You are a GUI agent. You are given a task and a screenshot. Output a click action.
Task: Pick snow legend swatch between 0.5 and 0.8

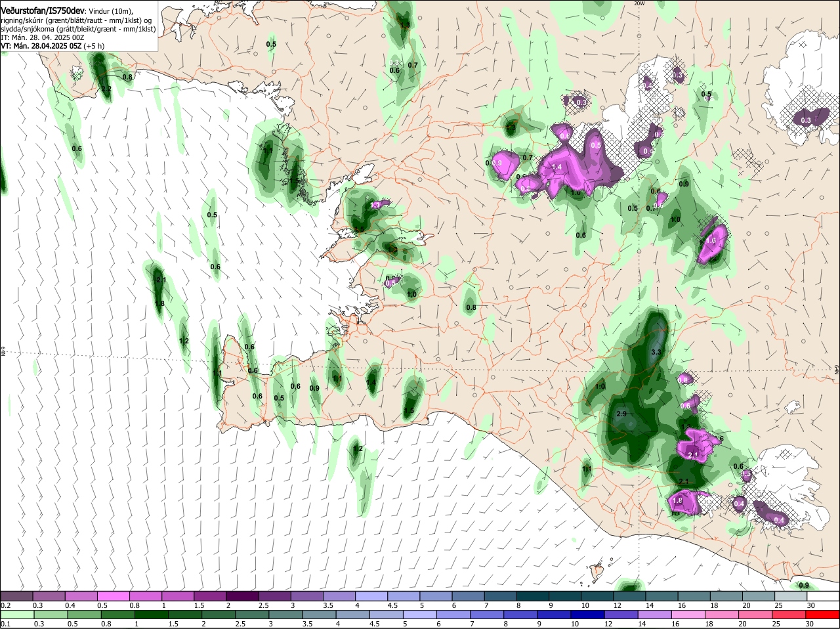(113, 596)
